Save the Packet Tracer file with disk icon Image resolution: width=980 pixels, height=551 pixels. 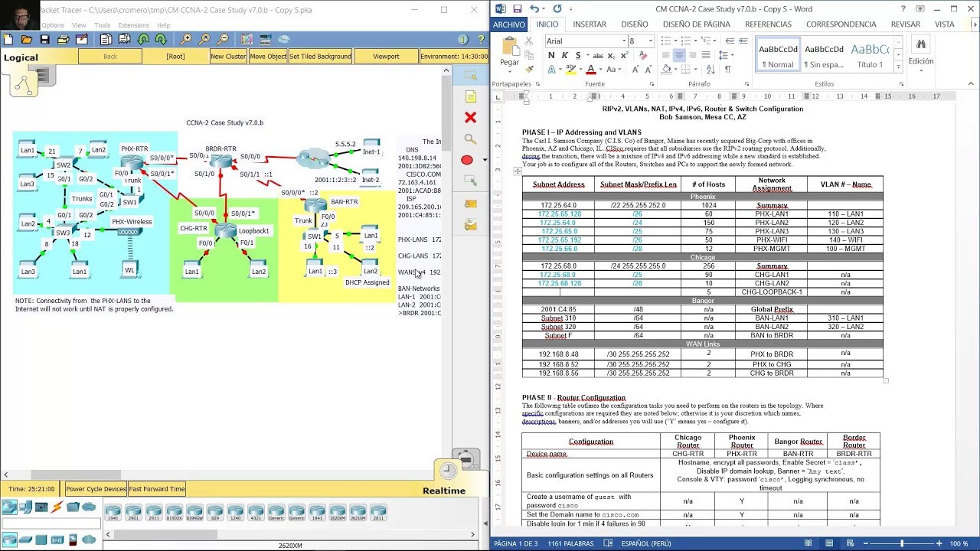pos(45,39)
